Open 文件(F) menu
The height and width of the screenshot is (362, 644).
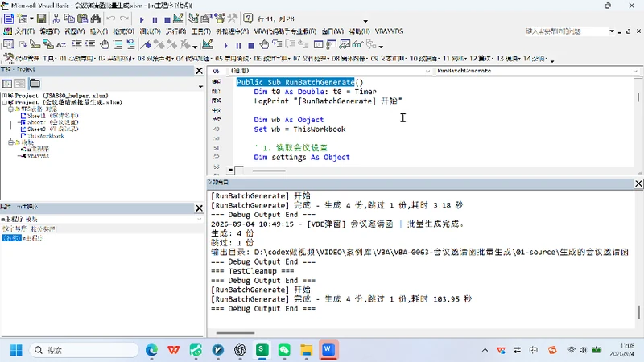click(25, 31)
